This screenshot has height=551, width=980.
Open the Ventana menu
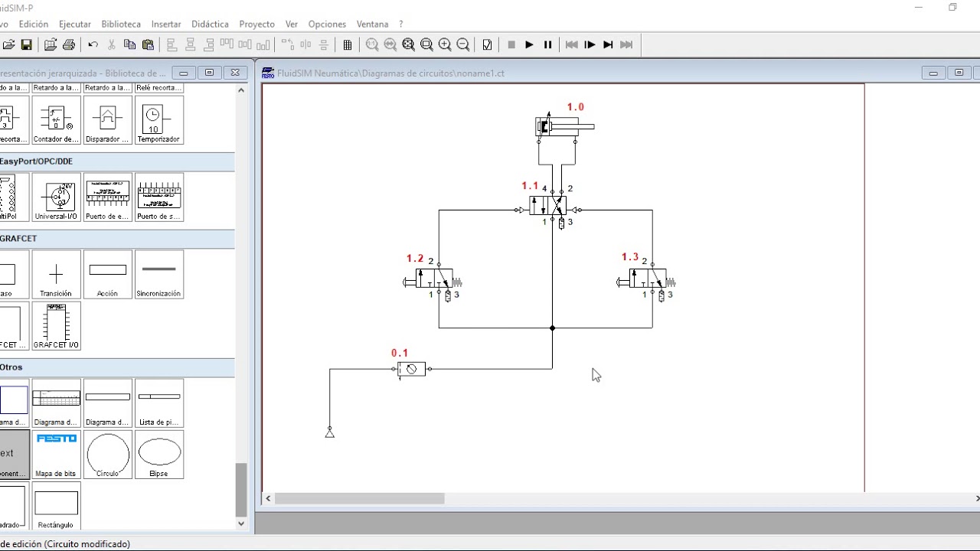point(372,24)
